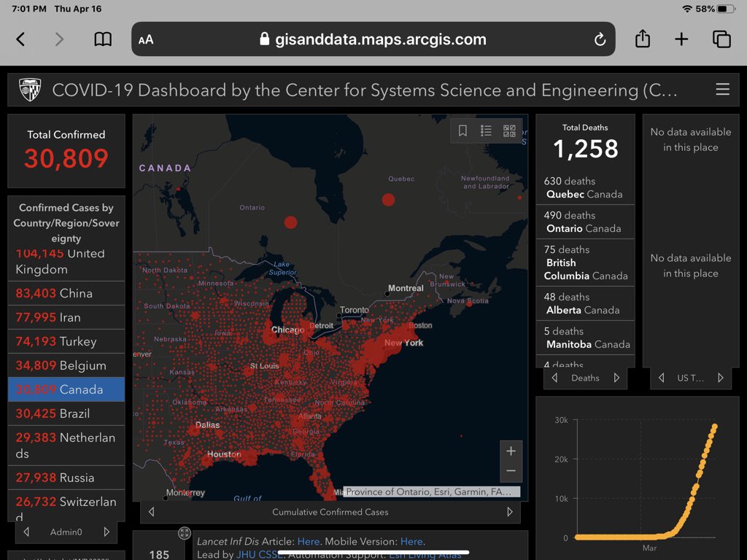Open the AA reader text-size menu
The image size is (747, 560).
(146, 40)
